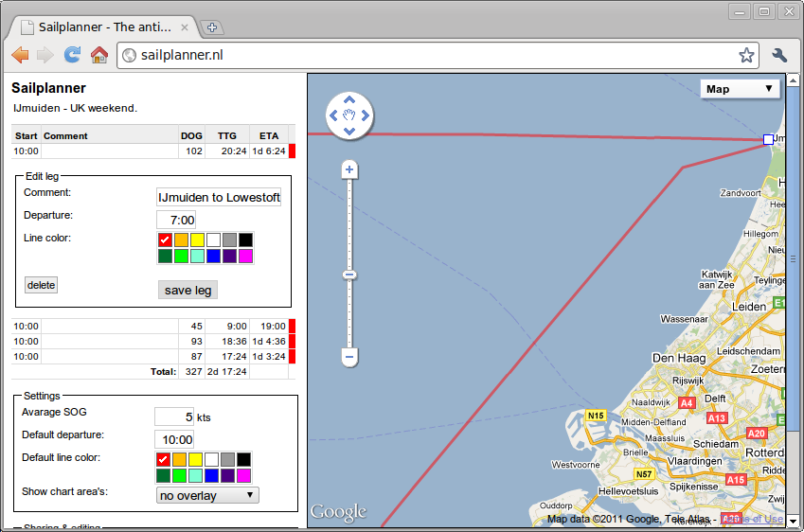Click the delete button in Edit leg
Viewport: 804px width, 532px height.
(41, 285)
